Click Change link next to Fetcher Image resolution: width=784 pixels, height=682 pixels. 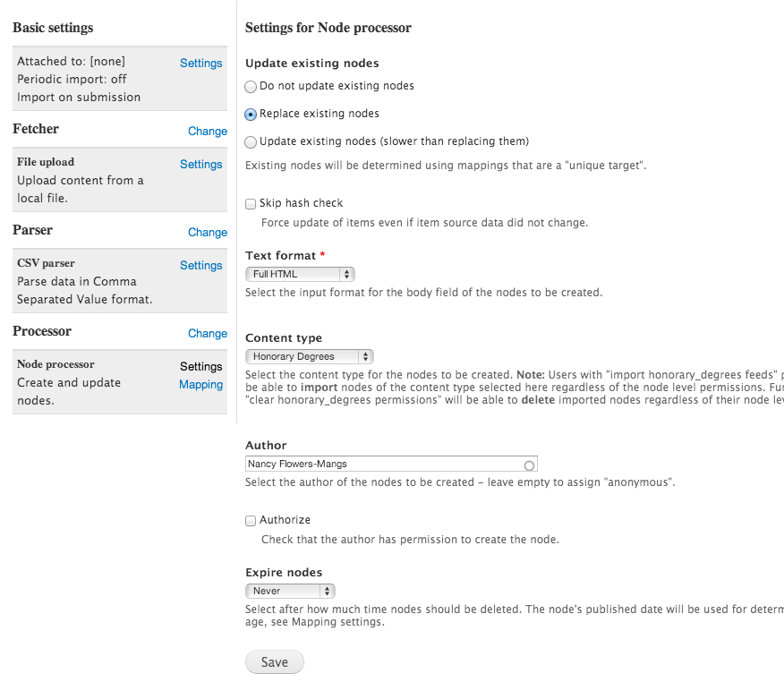click(208, 131)
